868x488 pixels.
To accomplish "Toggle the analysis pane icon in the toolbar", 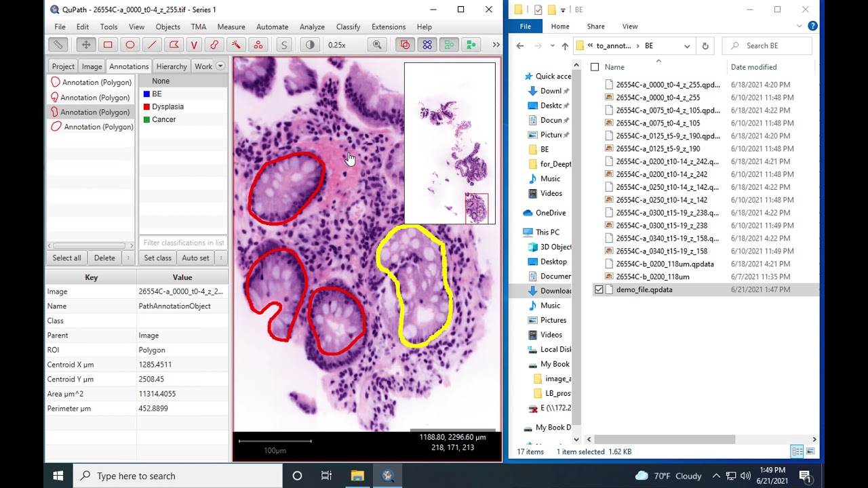I will click(58, 45).
